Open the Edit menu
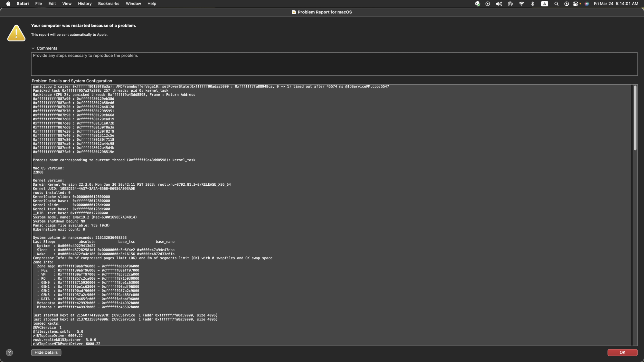The width and height of the screenshot is (644, 362). [52, 4]
